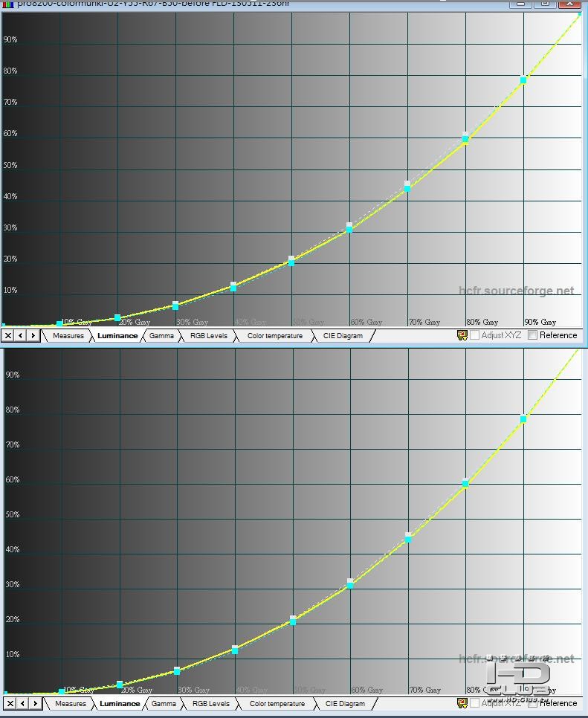Select the 90% Gray data point, upper graph
Screen dimensions: 588x718
click(523, 80)
